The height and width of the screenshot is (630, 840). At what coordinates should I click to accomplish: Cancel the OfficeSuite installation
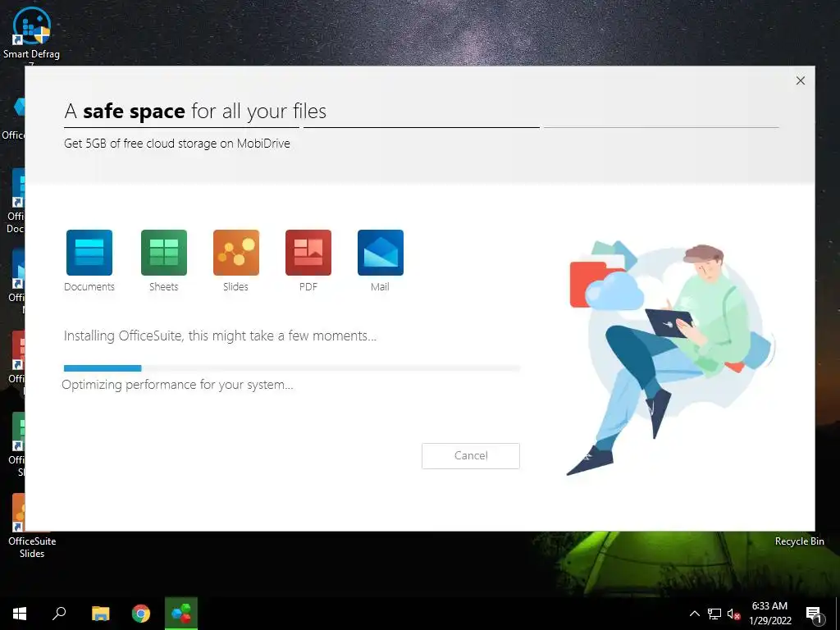[x=470, y=456]
